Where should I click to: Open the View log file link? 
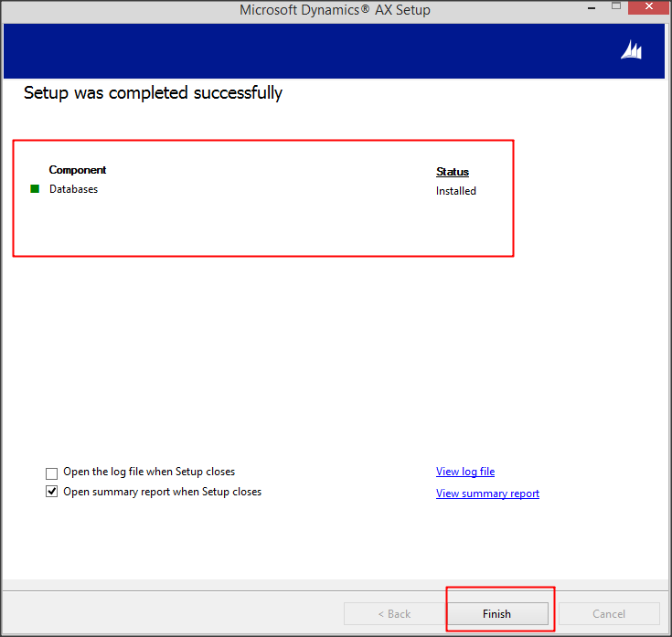465,472
